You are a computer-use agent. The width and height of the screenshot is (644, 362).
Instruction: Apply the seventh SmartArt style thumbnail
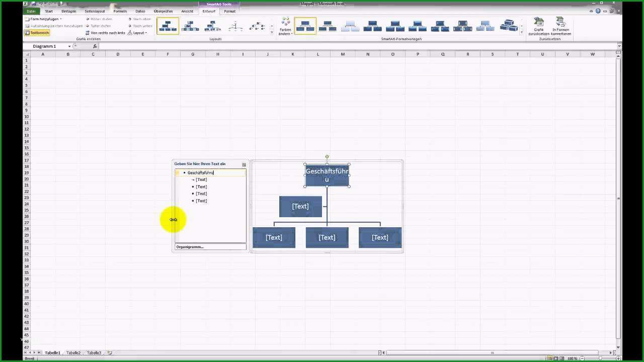[x=440, y=26]
